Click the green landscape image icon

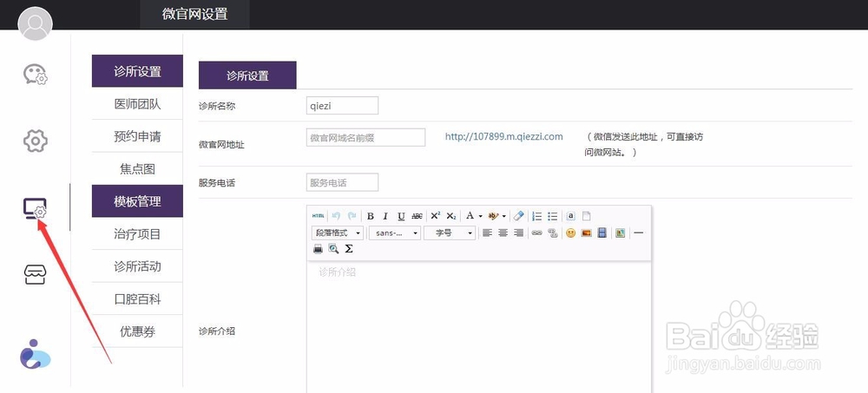(620, 233)
